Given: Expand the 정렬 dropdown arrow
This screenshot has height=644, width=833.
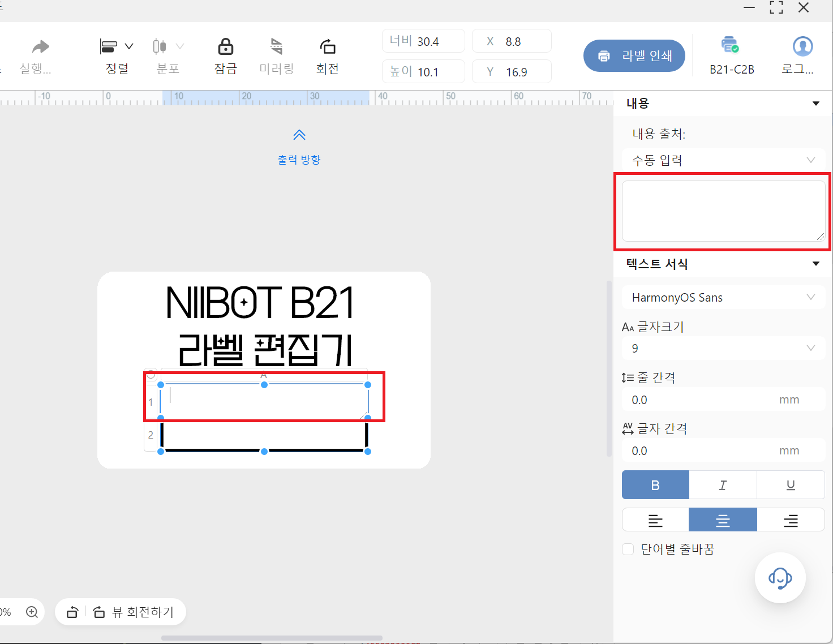Looking at the screenshot, I should tap(129, 46).
